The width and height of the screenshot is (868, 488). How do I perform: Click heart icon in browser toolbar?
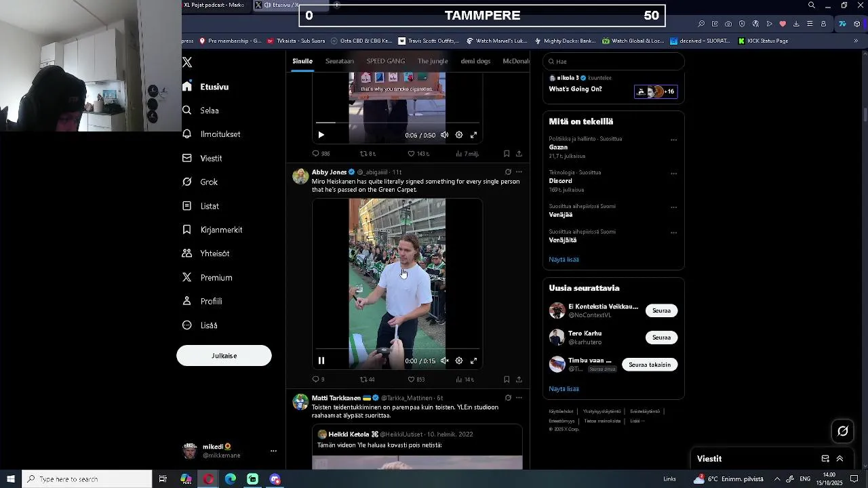point(783,24)
